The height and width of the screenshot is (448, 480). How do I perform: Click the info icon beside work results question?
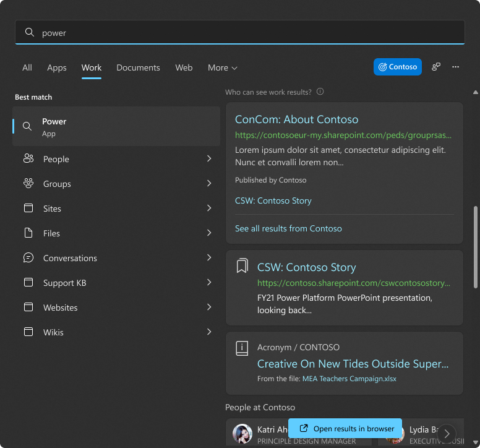click(x=320, y=92)
